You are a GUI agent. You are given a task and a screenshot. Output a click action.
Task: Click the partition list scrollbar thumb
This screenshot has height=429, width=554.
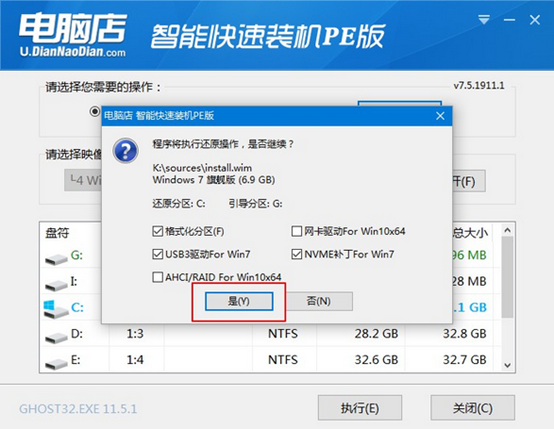coord(507,277)
